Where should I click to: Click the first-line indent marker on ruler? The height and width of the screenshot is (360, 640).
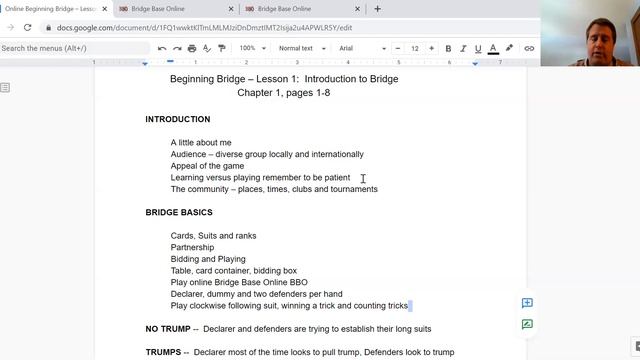170,61
